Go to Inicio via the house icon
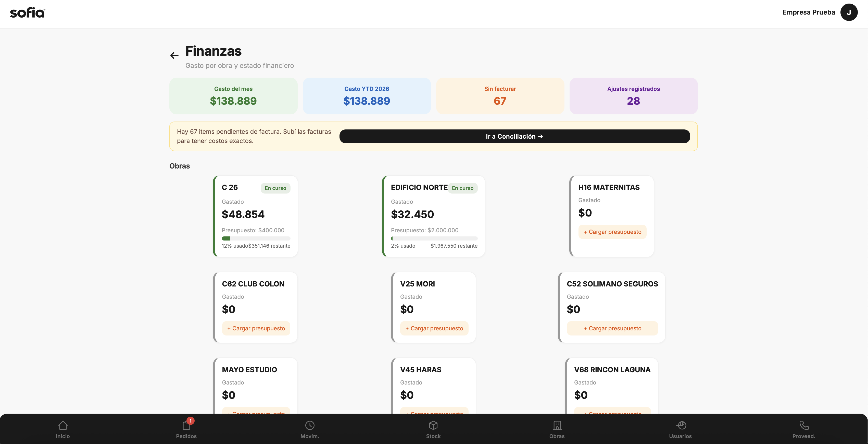The image size is (868, 444). click(63, 425)
